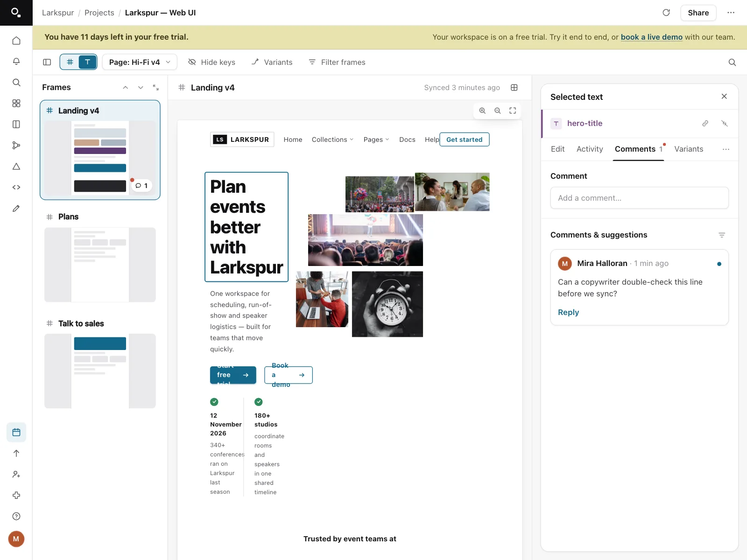Zoom in on the canvas
Image resolution: width=747 pixels, height=560 pixels.
[482, 111]
